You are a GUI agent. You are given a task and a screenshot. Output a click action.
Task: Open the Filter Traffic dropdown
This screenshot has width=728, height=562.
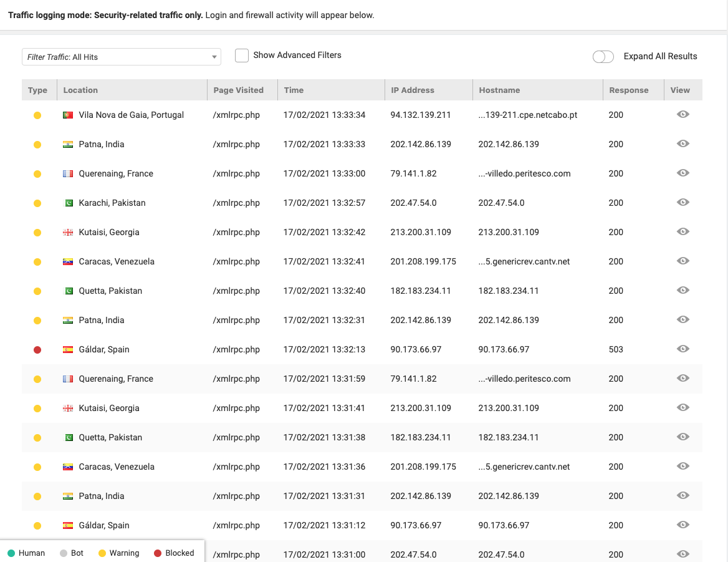click(x=121, y=57)
